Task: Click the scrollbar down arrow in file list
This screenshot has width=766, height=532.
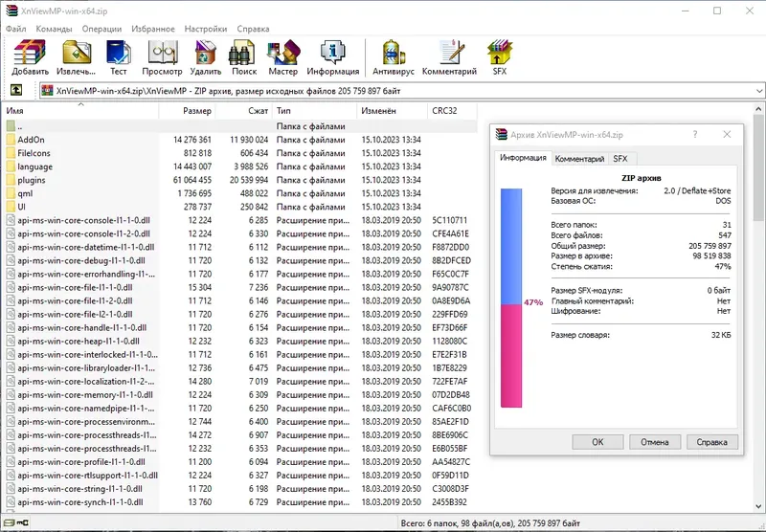Action: point(758,506)
